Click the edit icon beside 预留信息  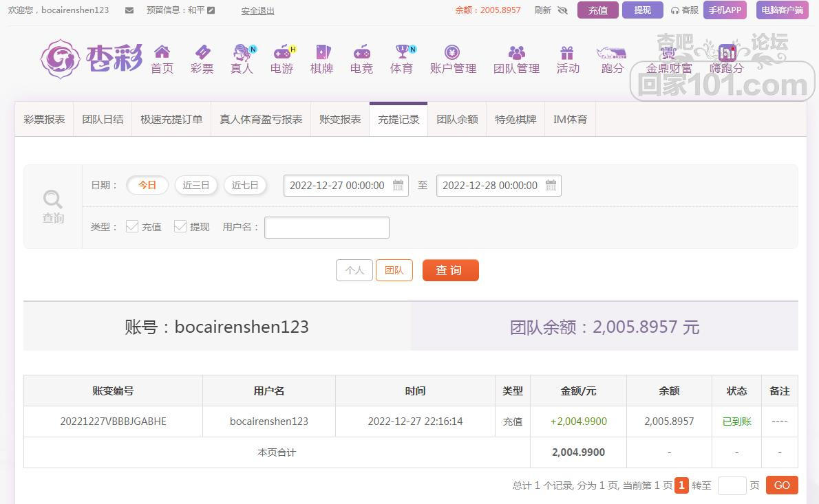click(211, 10)
